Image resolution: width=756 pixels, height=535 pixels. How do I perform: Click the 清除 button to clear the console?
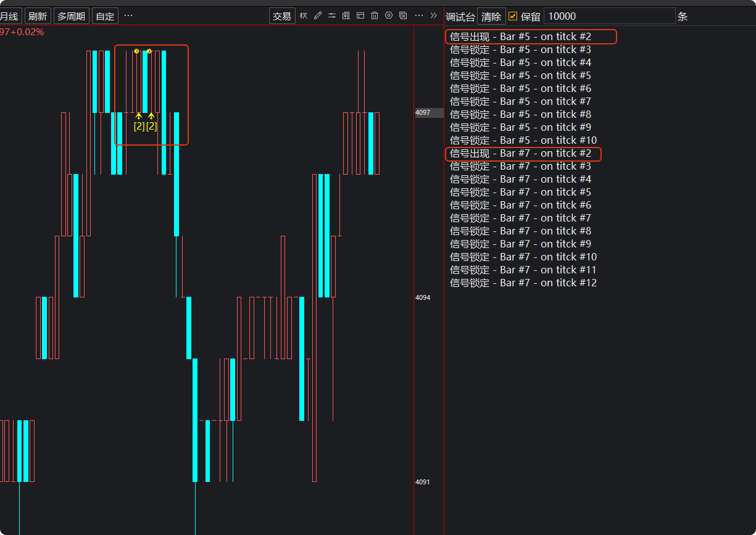click(491, 17)
